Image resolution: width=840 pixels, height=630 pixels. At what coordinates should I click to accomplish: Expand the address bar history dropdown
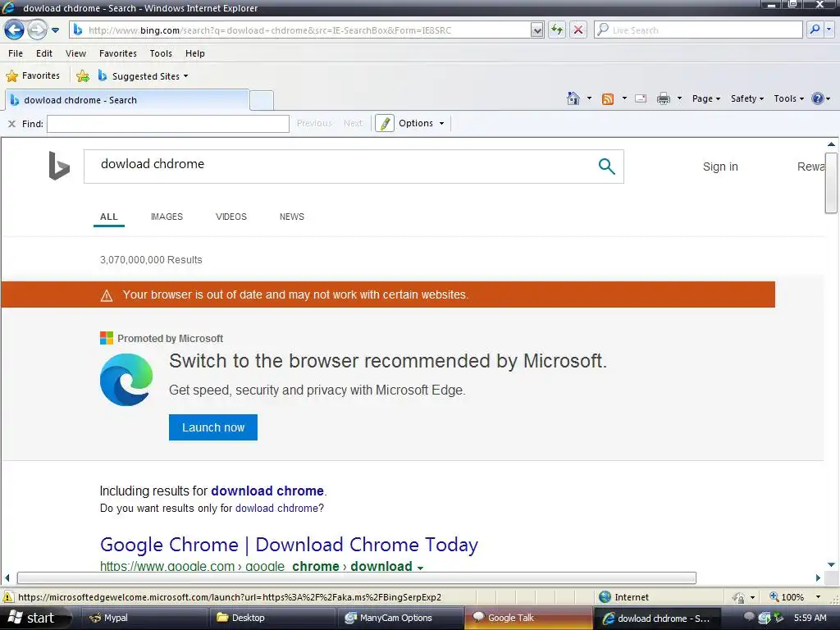[536, 30]
